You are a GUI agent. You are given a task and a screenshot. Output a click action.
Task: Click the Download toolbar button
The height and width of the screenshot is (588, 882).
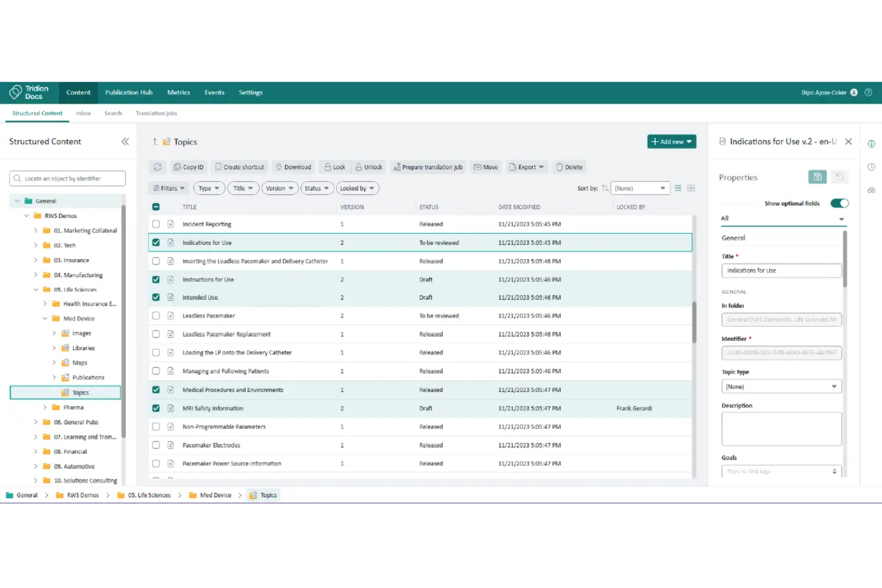tap(293, 167)
